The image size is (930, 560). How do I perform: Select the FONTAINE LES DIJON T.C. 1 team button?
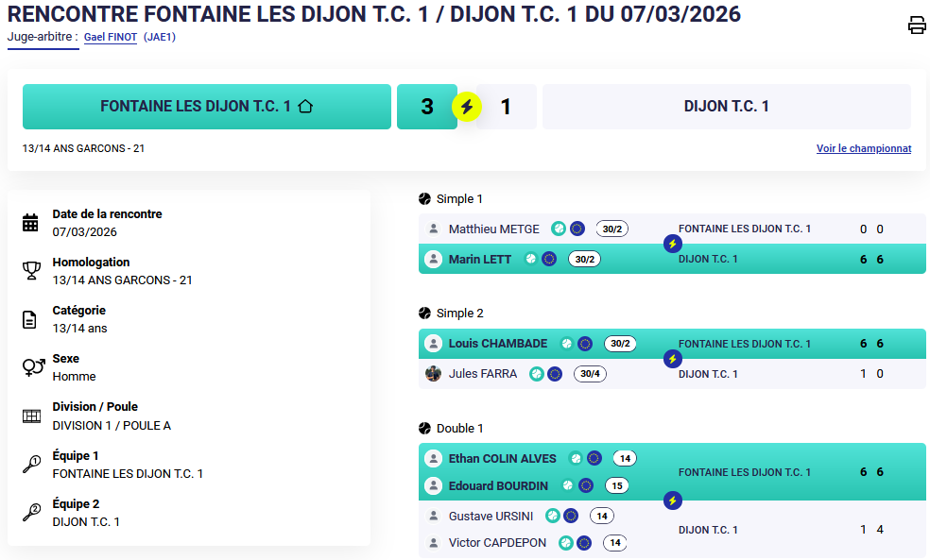click(x=206, y=107)
